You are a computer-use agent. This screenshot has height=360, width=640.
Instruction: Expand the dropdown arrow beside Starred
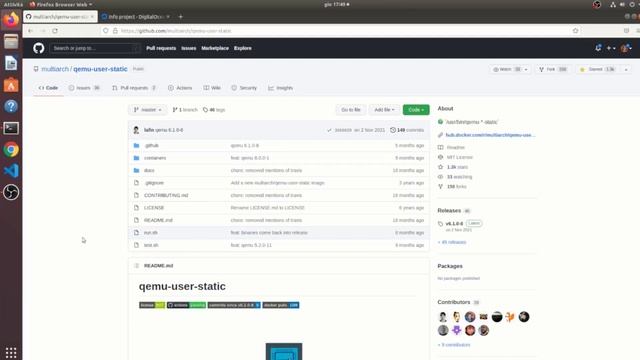[x=626, y=69]
